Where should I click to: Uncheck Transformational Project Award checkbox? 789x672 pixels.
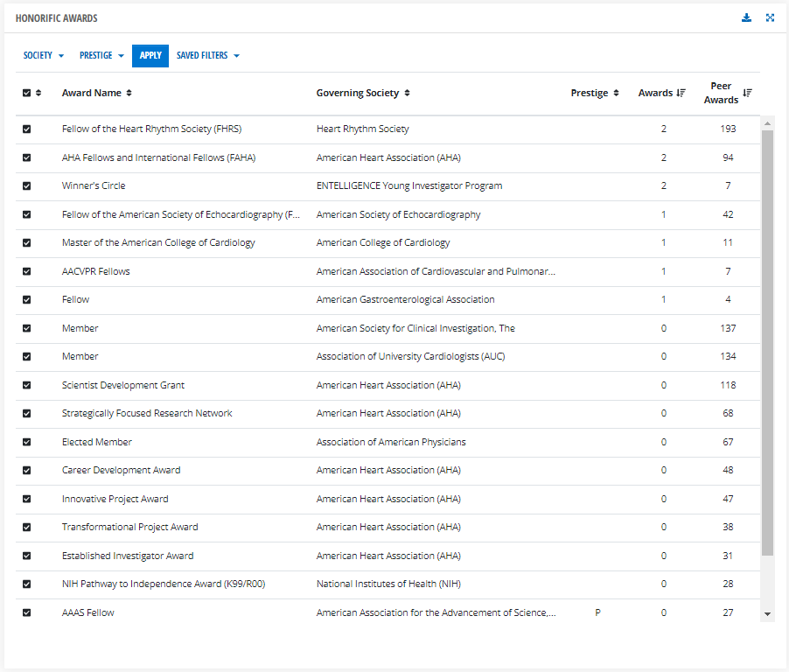[x=26, y=527]
